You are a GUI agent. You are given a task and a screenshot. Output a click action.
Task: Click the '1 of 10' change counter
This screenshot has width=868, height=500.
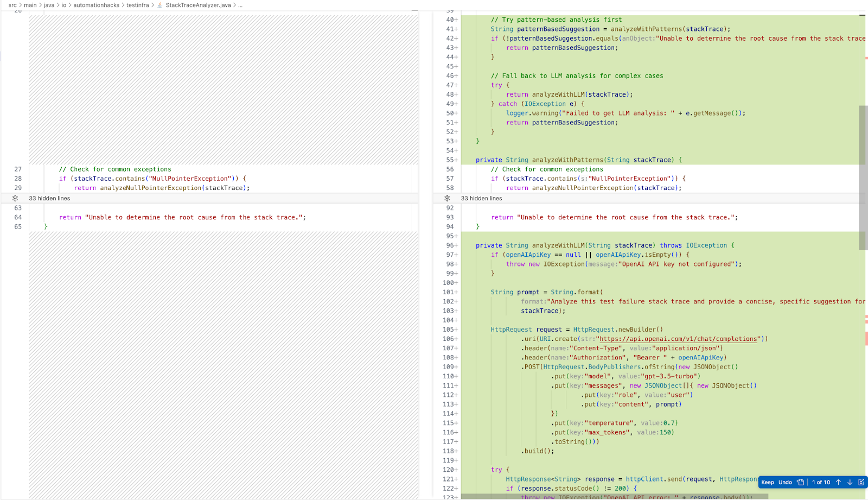(821, 482)
